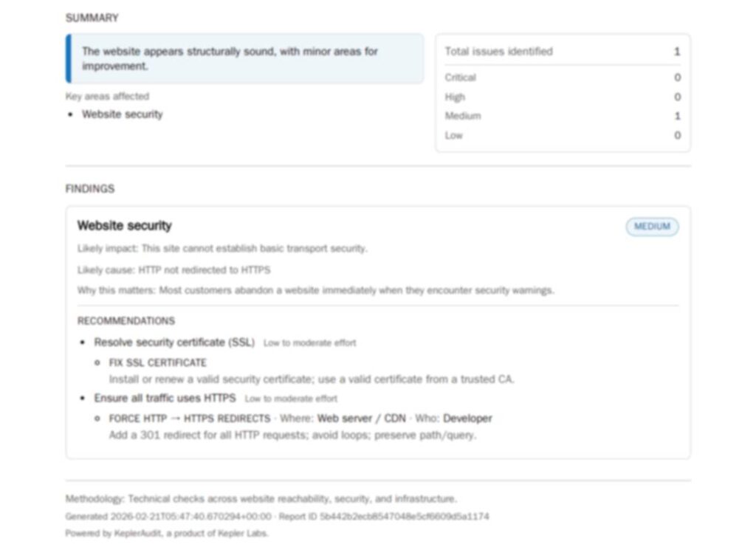Click the FORCE HTTP → HTTPS REDIRECTS item
The image size is (756, 558).
190,418
